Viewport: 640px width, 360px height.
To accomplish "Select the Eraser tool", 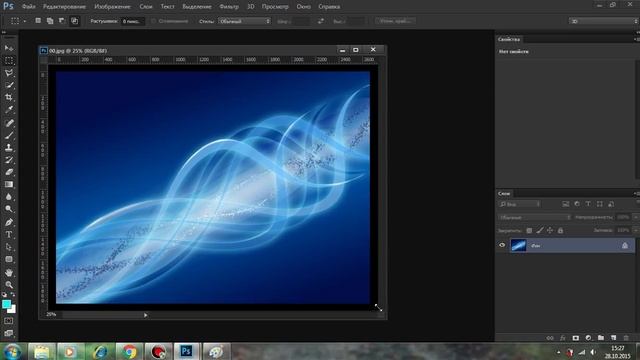I will point(9,172).
